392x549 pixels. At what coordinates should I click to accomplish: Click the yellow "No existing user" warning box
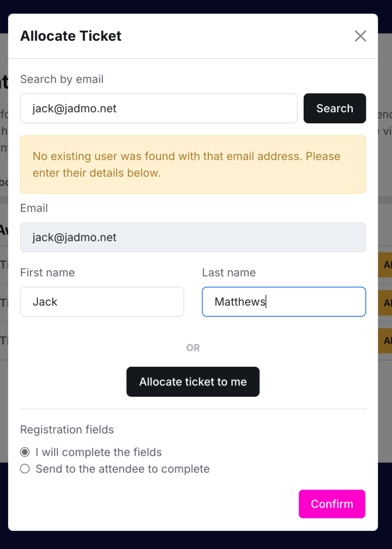click(193, 164)
